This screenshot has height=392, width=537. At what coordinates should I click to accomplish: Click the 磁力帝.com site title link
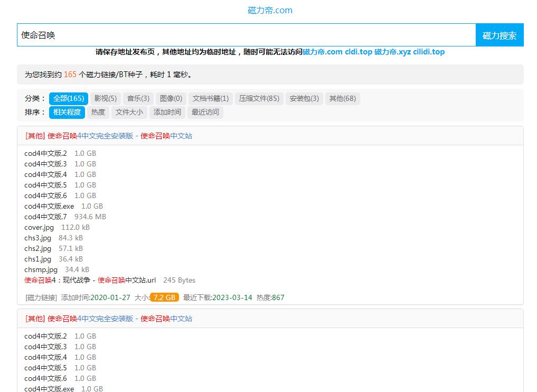click(x=270, y=11)
